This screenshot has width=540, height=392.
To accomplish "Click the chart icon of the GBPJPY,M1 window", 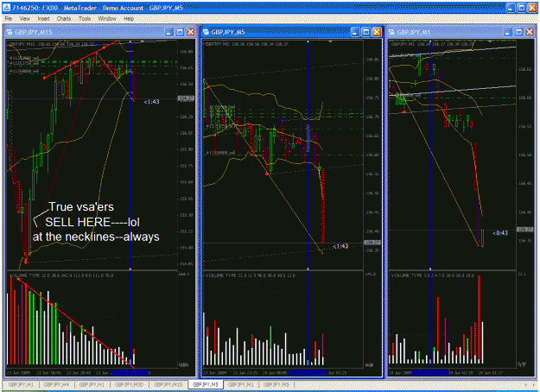I will pyautogui.click(x=391, y=32).
